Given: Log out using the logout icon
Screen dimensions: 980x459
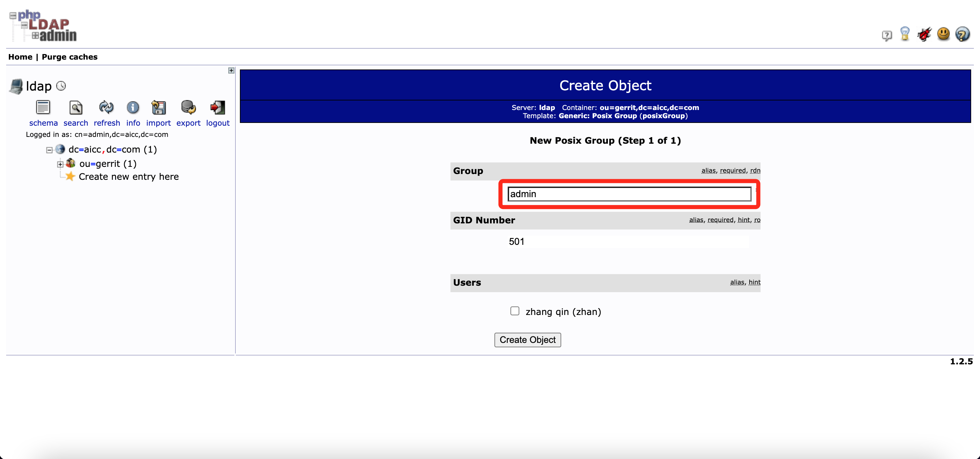Looking at the screenshot, I should click(x=218, y=108).
